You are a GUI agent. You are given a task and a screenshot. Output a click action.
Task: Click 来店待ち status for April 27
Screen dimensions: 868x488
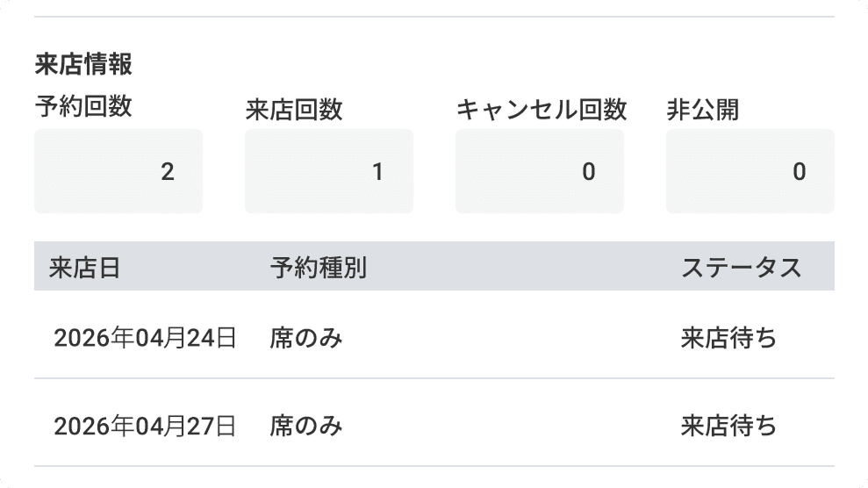pyautogui.click(x=728, y=427)
